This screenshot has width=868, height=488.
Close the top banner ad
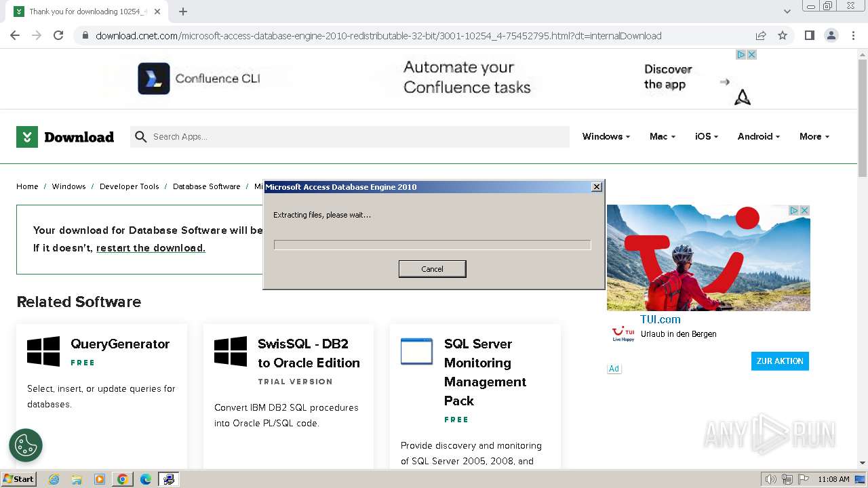[x=751, y=55]
